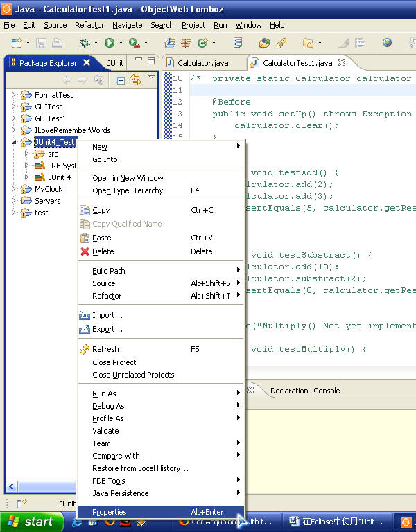Select the Servers project in tree
This screenshot has width=416, height=532.
click(47, 201)
